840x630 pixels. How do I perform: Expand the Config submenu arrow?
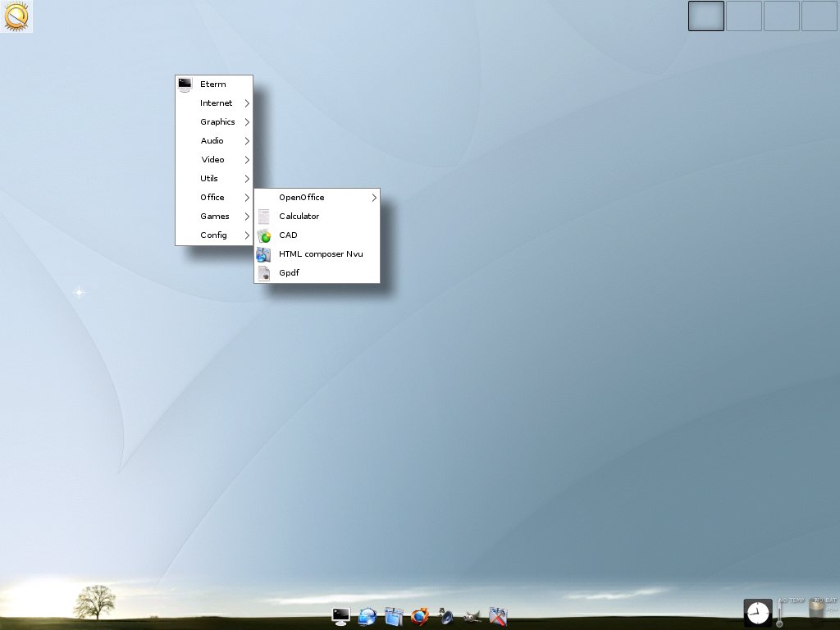[247, 235]
